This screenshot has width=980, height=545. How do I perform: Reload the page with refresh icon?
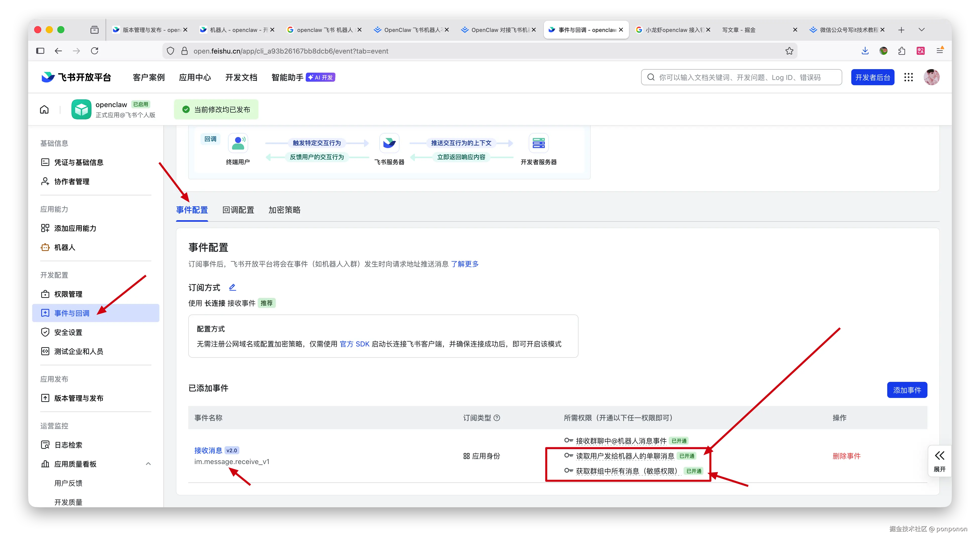[x=95, y=51]
